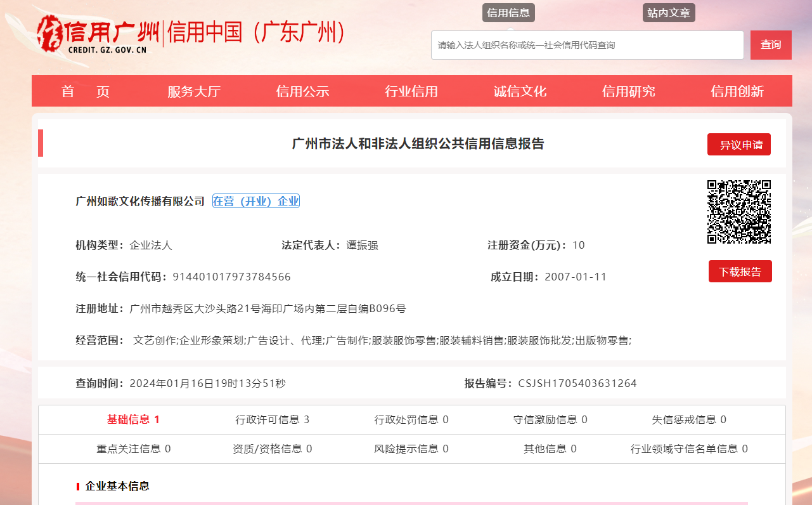Click the 信用广州 site logo

click(x=98, y=34)
